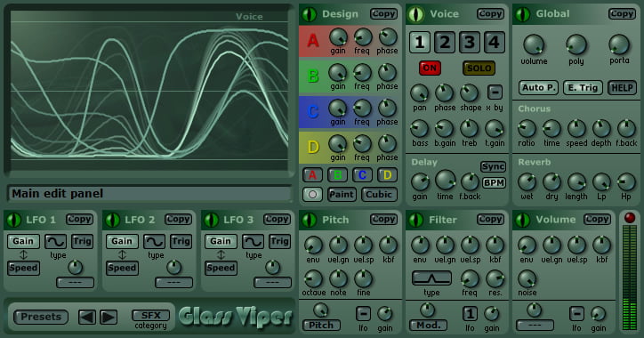Toggle E. Trig button
644x338 pixels.
(x=583, y=87)
